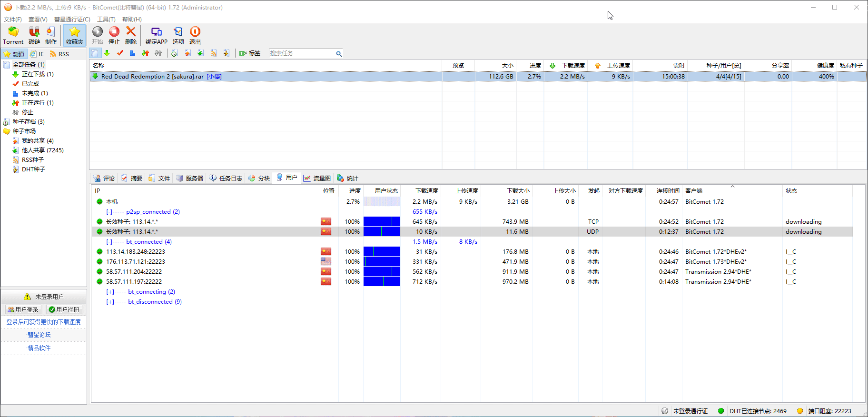The height and width of the screenshot is (417, 868).
Task: Select 种子存档 (3) tree item
Action: coord(29,122)
